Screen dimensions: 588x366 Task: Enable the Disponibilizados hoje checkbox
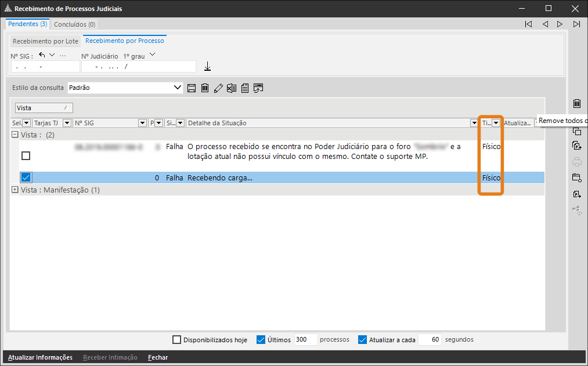176,340
